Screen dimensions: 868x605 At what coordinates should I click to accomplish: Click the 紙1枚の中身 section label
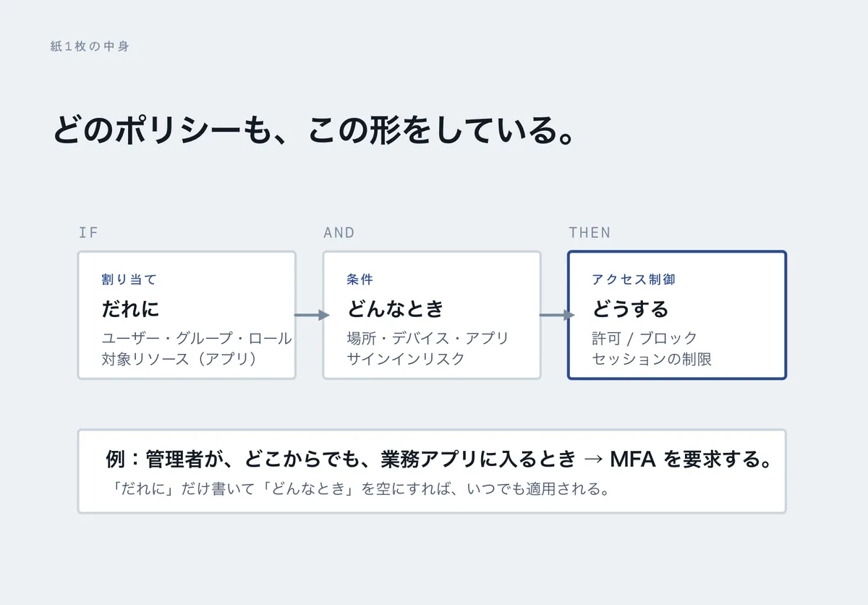90,46
